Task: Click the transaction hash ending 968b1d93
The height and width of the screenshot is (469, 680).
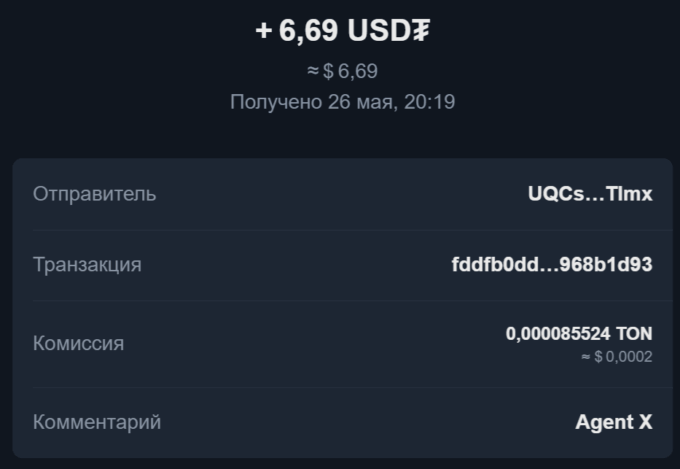Action: click(x=606, y=264)
